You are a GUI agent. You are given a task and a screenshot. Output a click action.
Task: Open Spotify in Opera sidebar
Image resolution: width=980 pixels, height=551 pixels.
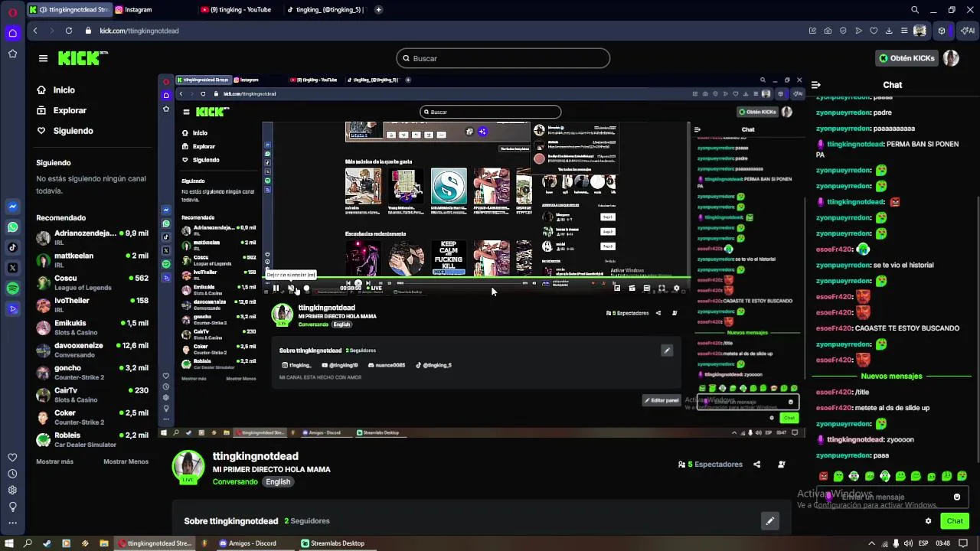(12, 289)
